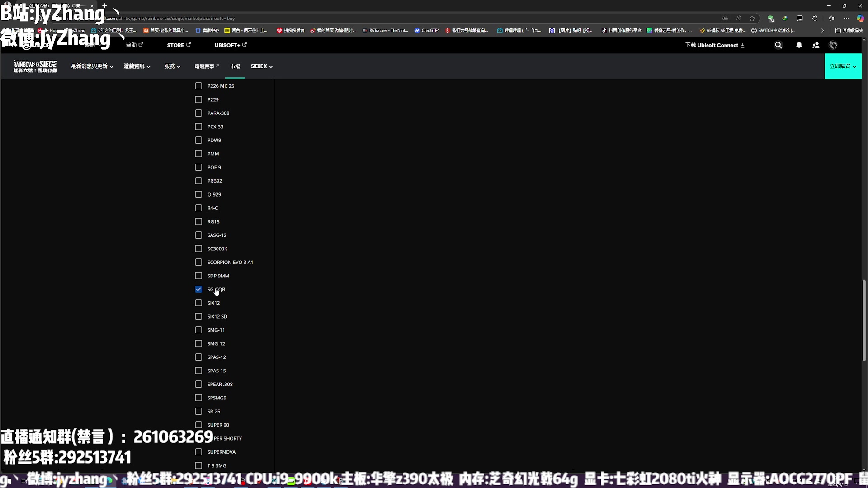This screenshot has height=488, width=868.
Task: Open the STORE link in top bar
Action: pyautogui.click(x=179, y=45)
